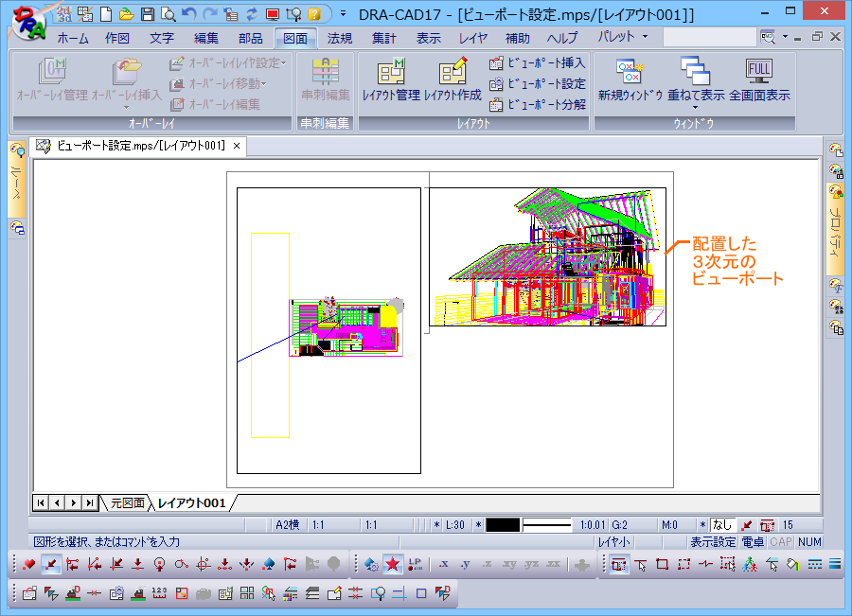The width and height of the screenshot is (852, 616).
Task: Toggle the .y coordinate lock
Action: point(465,564)
